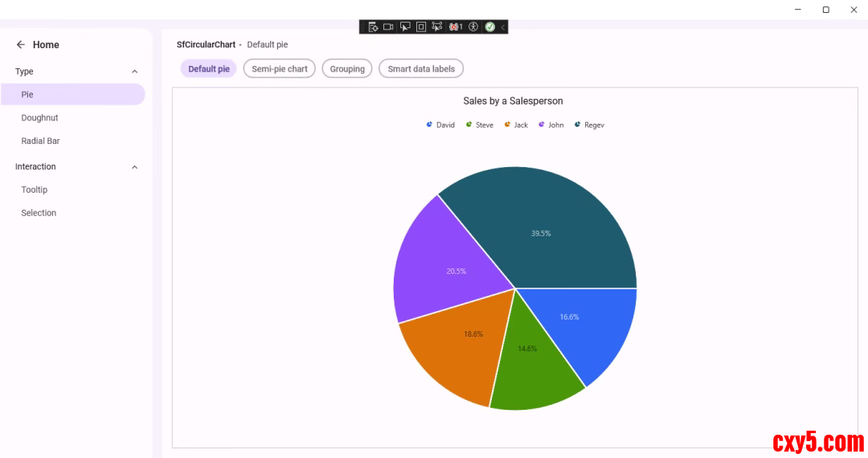Click the red binding failures indicator
Viewport: 868px width, 458px height.
tap(456, 27)
